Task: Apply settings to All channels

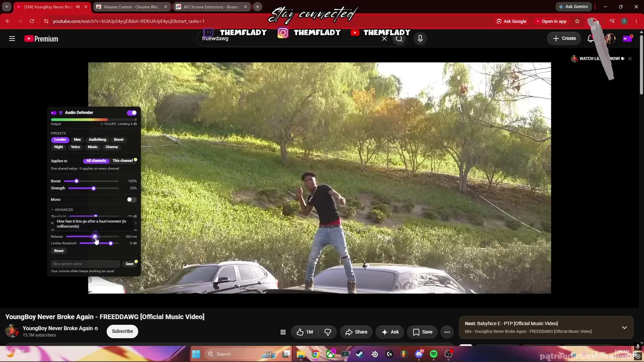Action: (96, 161)
